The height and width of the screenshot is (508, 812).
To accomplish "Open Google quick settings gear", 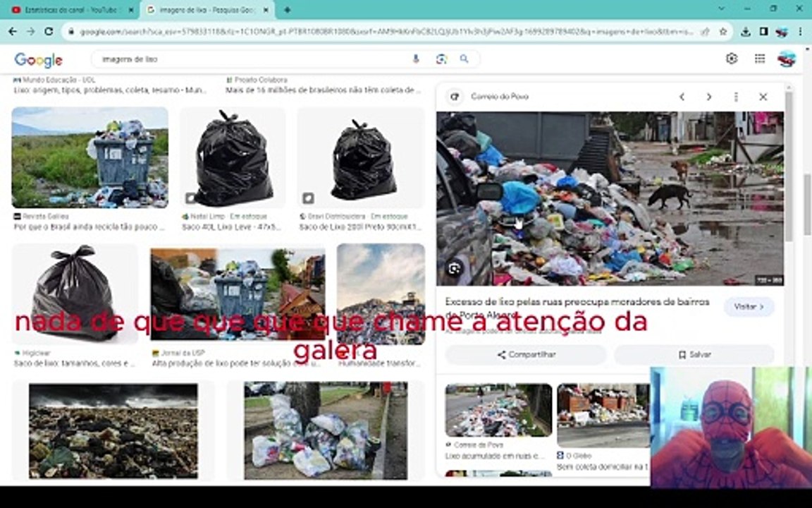I will pos(731,59).
